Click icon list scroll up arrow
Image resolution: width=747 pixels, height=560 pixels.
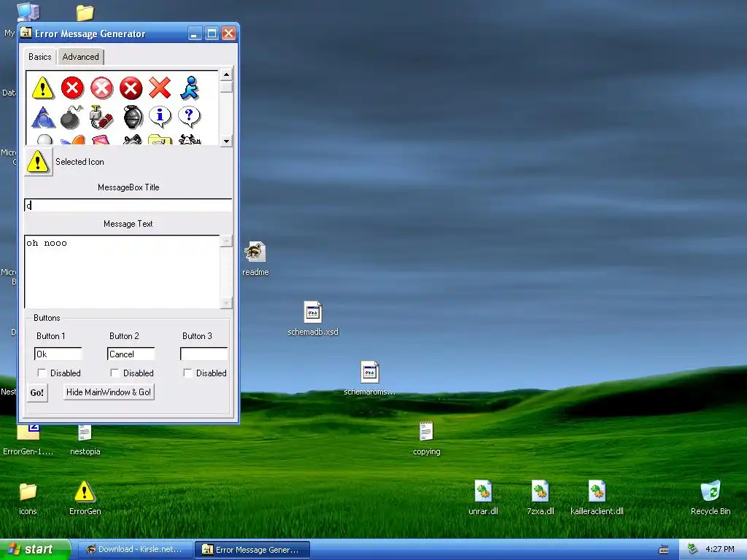point(226,74)
